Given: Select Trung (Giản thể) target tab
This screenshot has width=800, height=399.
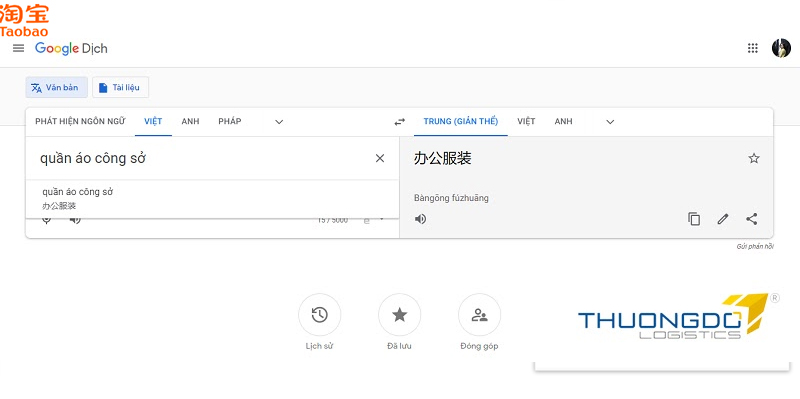Looking at the screenshot, I should coord(461,121).
